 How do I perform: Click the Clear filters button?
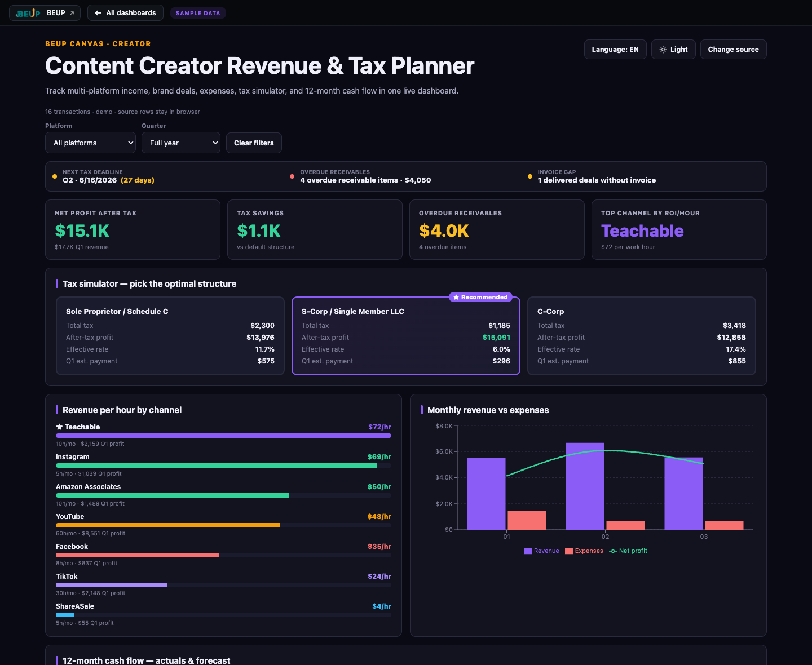coord(254,143)
